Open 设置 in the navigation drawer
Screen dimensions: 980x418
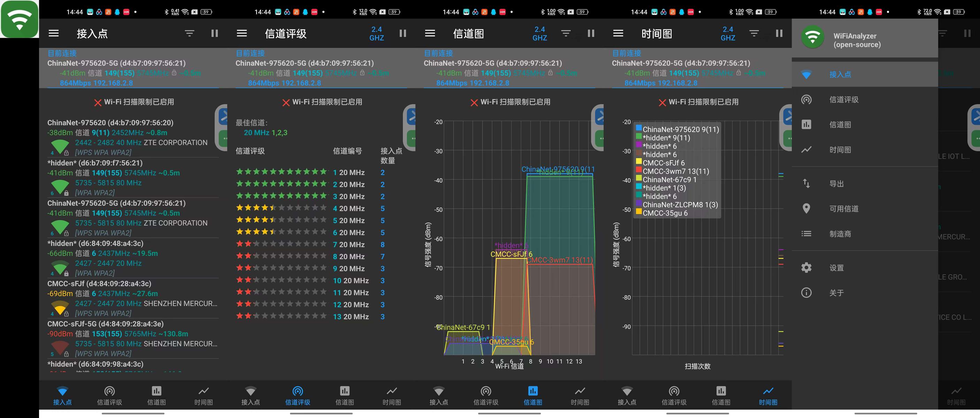point(865,268)
